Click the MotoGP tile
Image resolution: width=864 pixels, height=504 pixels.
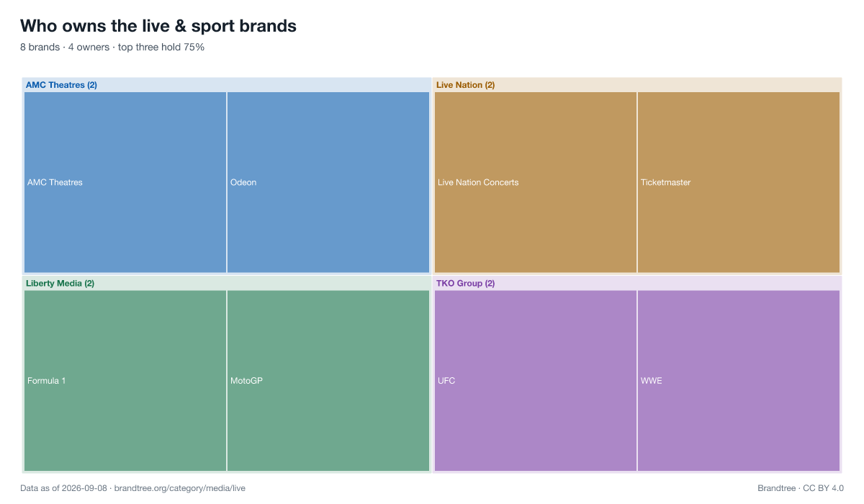(x=328, y=381)
